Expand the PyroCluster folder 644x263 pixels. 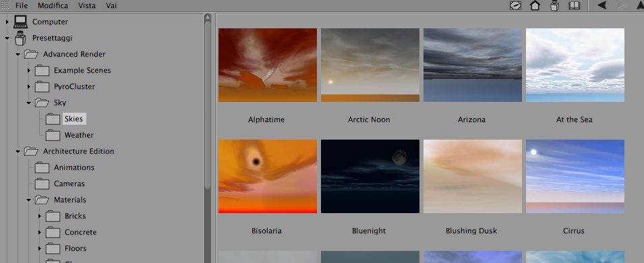point(29,87)
